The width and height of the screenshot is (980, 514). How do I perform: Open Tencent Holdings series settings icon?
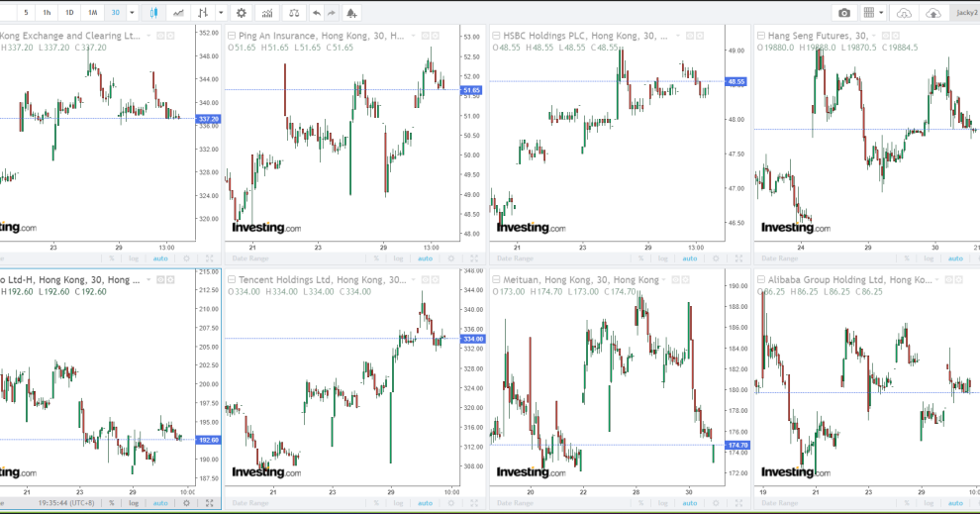click(435, 279)
